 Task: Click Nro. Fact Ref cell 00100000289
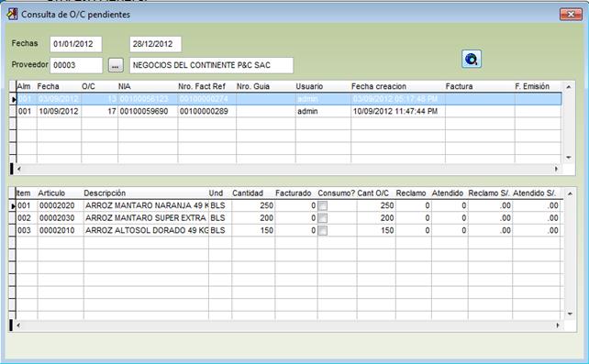pyautogui.click(x=207, y=112)
